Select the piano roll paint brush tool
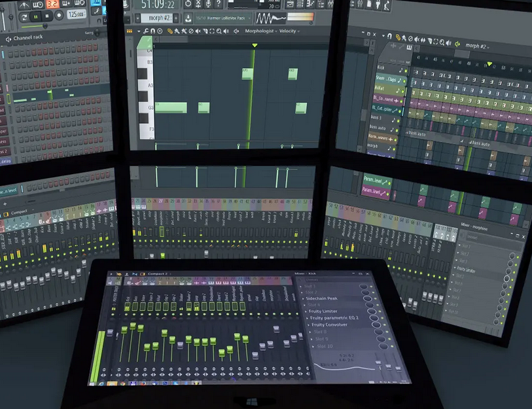This screenshot has width=532, height=409. (177, 31)
